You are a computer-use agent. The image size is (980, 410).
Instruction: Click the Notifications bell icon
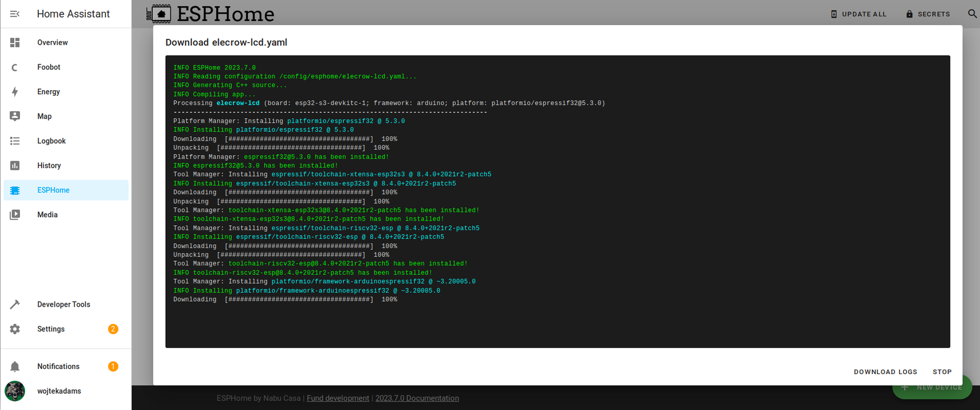(15, 367)
